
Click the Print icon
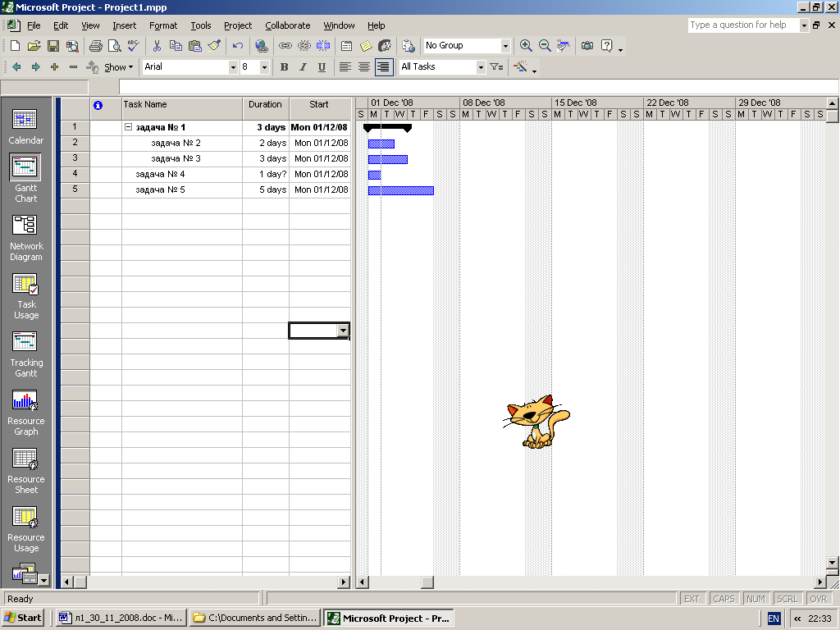96,46
